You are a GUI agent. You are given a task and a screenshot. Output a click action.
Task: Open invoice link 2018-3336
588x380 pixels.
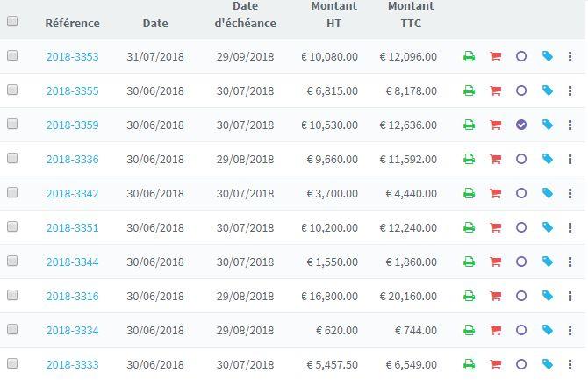coord(72,160)
